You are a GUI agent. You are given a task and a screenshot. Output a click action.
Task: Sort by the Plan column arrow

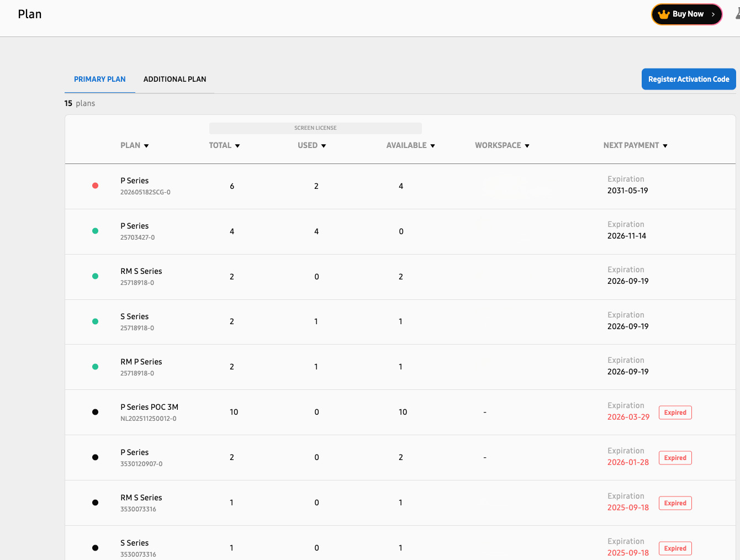(146, 146)
